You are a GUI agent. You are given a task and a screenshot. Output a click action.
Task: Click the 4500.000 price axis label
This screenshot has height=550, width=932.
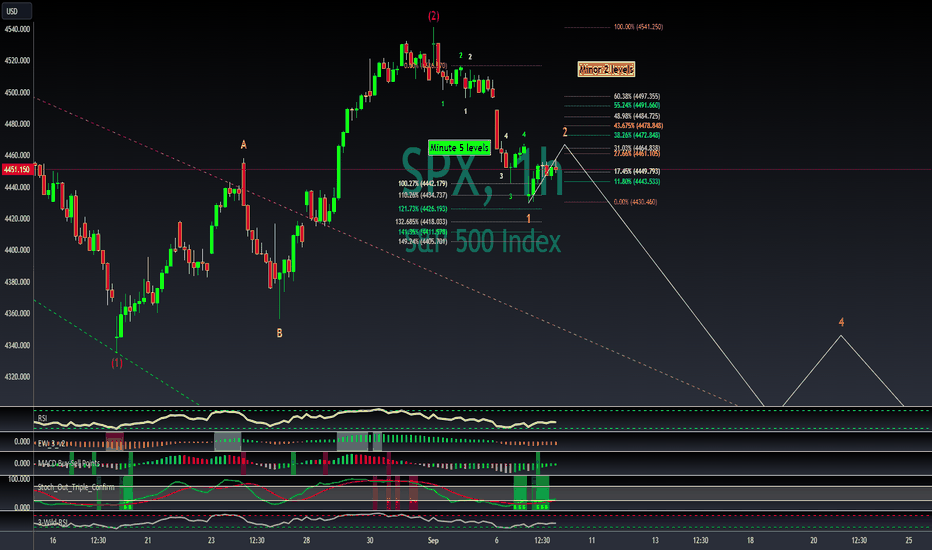(17, 93)
